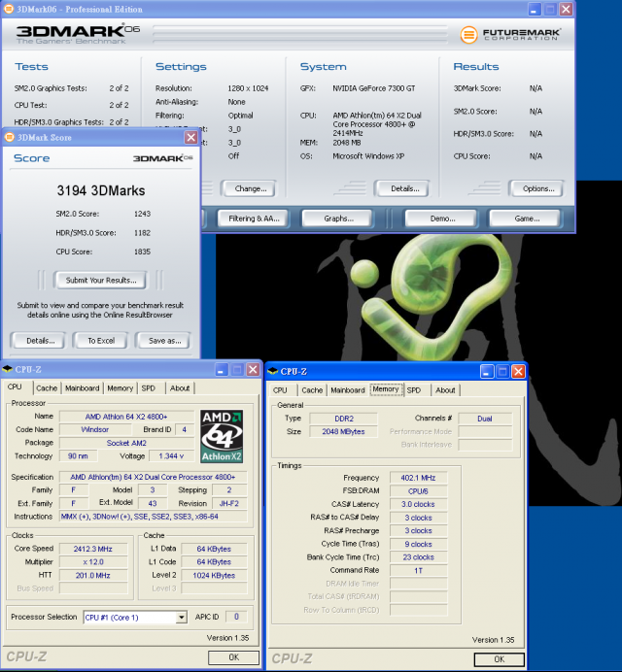
Task: Click the Command Rate 1T value
Action: click(418, 571)
